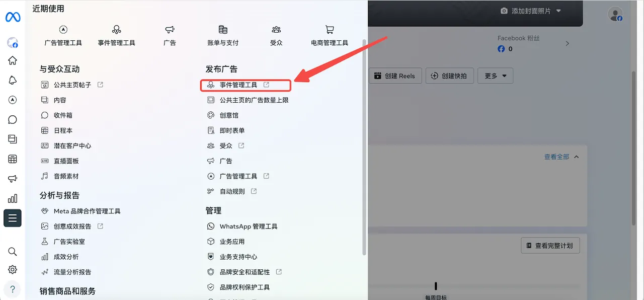Image resolution: width=644 pixels, height=300 pixels.
Task: Open the 即时表单 menu item
Action: [x=226, y=130]
